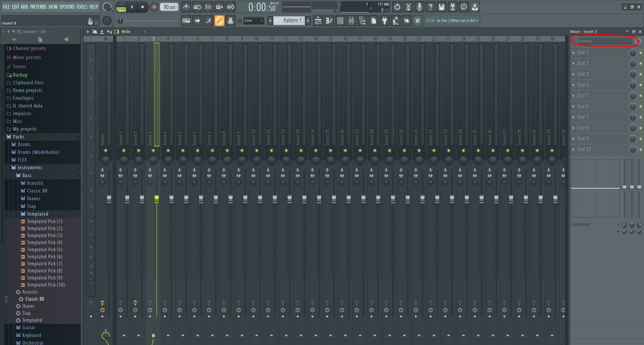Select the Temptated Pick (5) sample
The image size is (644, 345).
pos(45,250)
